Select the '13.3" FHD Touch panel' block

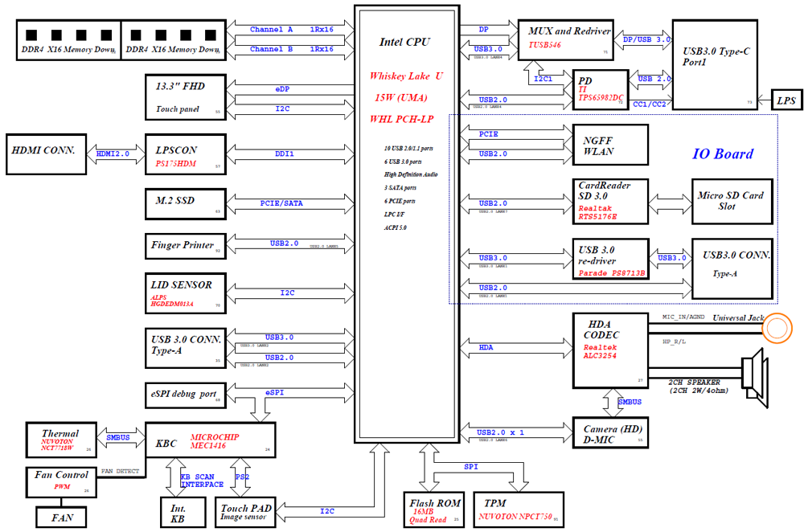pos(186,97)
